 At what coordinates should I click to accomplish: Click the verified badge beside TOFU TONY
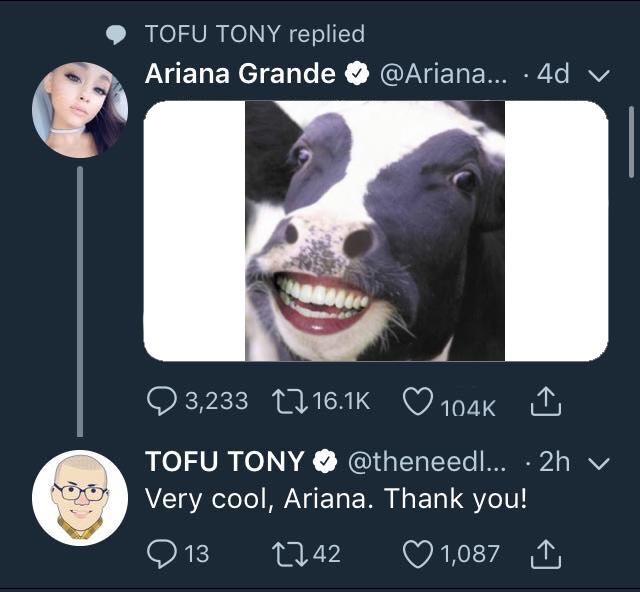click(x=325, y=462)
